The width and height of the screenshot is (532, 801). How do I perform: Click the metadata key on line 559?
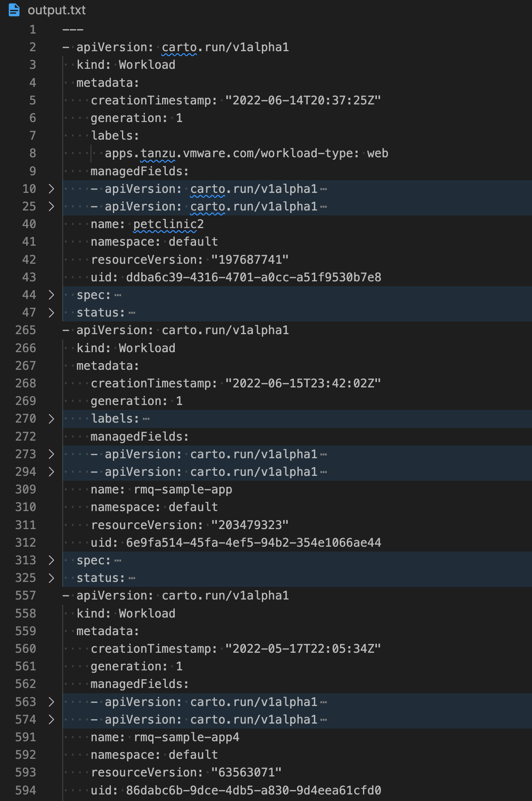108,631
